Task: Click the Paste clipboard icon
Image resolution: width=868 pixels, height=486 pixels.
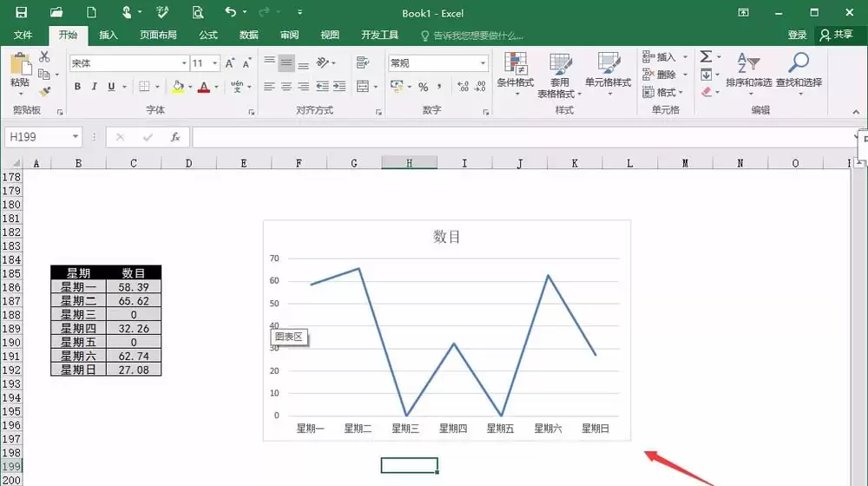Action: click(x=20, y=64)
